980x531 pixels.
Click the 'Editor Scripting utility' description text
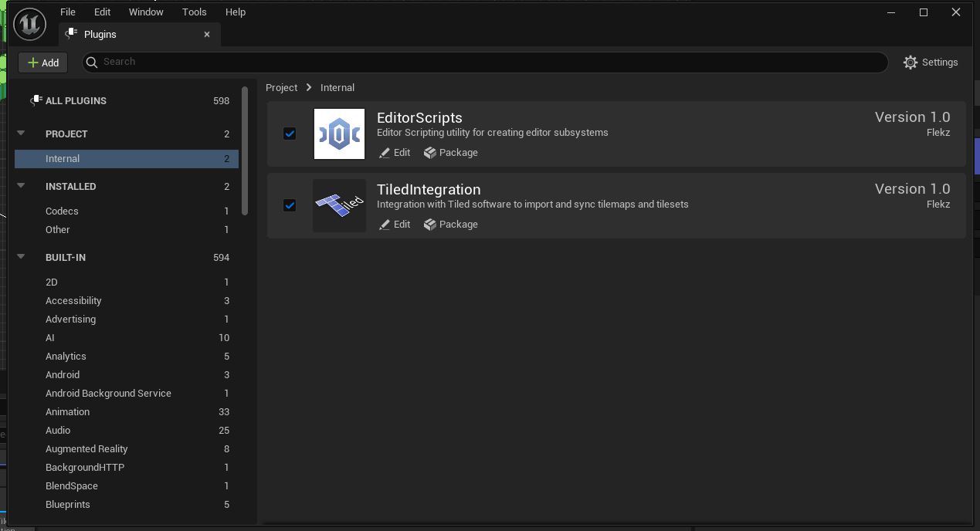(493, 133)
